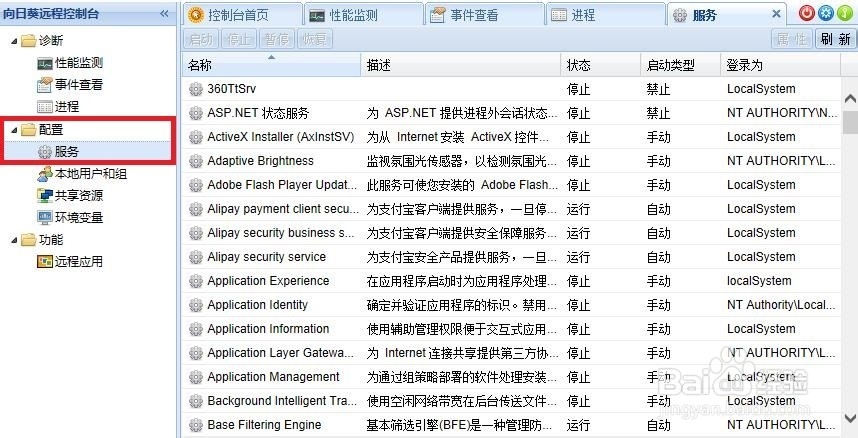Close the 服务 tab
Image resolution: width=858 pixels, height=438 pixels.
coord(776,14)
